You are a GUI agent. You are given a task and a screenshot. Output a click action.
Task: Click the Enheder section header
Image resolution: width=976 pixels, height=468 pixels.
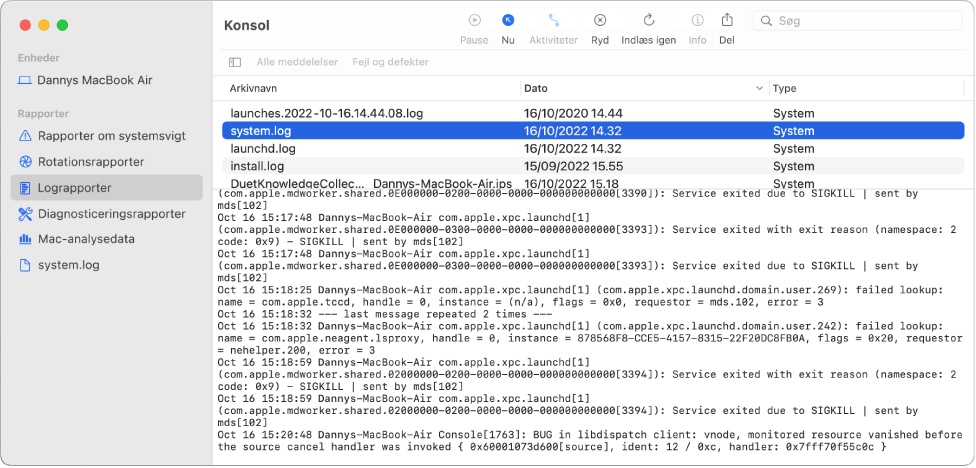[x=39, y=58]
